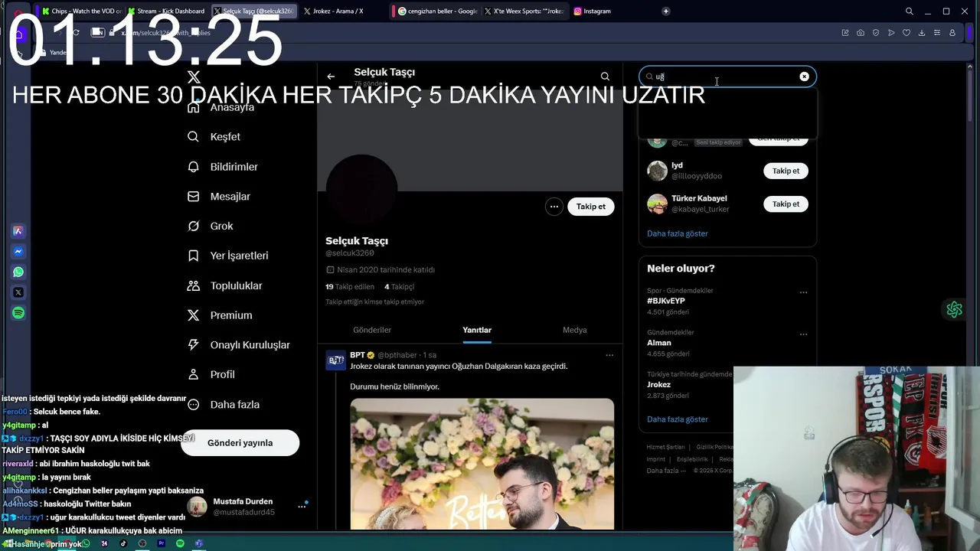
Task: Open the 19 Takip edilen list
Action: (350, 287)
